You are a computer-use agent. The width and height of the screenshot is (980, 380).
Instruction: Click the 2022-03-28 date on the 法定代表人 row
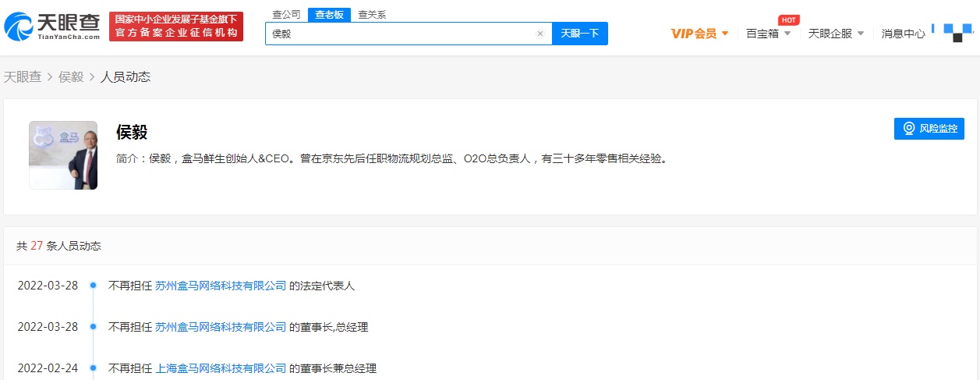(48, 286)
